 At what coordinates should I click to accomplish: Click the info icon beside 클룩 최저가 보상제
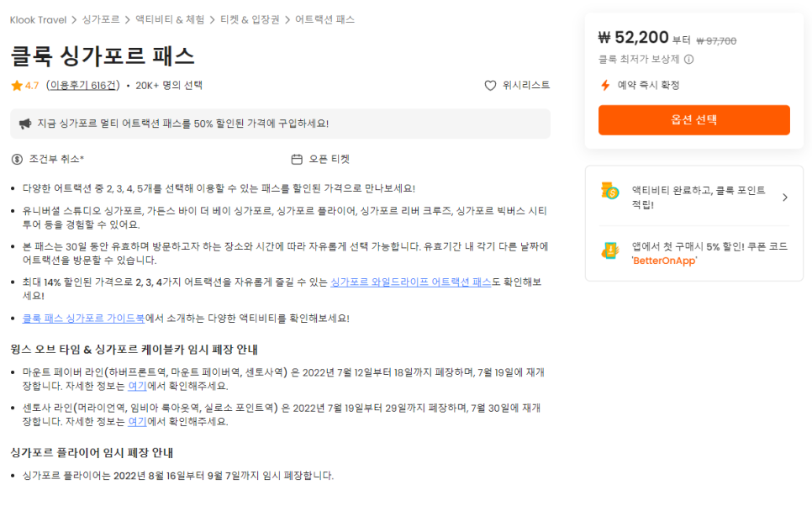coord(688,60)
